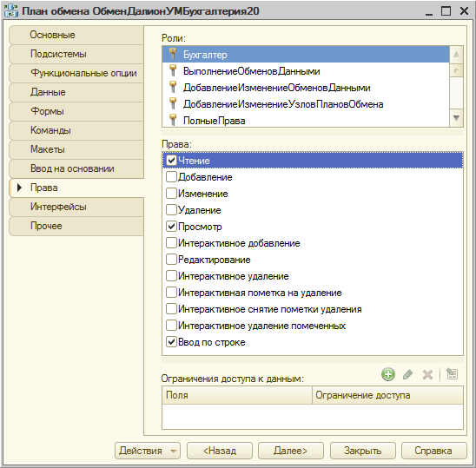Click the restriction templates icon
Viewport: 476px width, 468px height.
(x=452, y=374)
